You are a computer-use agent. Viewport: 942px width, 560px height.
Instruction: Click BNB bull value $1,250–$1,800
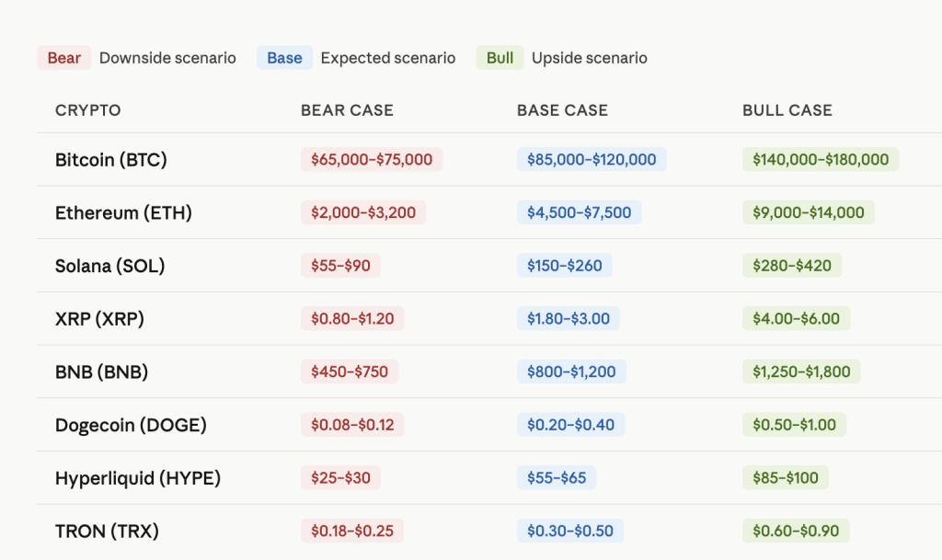coord(801,372)
